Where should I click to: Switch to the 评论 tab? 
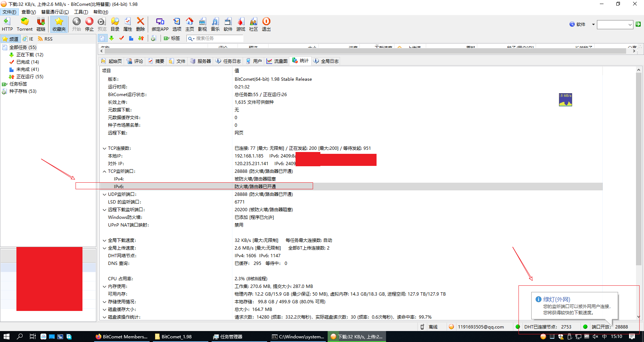point(135,61)
